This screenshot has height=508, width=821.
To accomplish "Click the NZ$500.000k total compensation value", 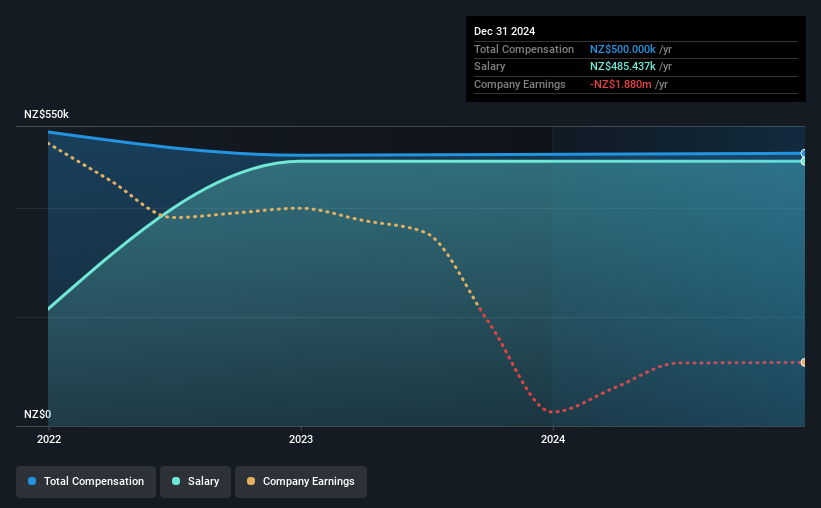I will 623,49.
